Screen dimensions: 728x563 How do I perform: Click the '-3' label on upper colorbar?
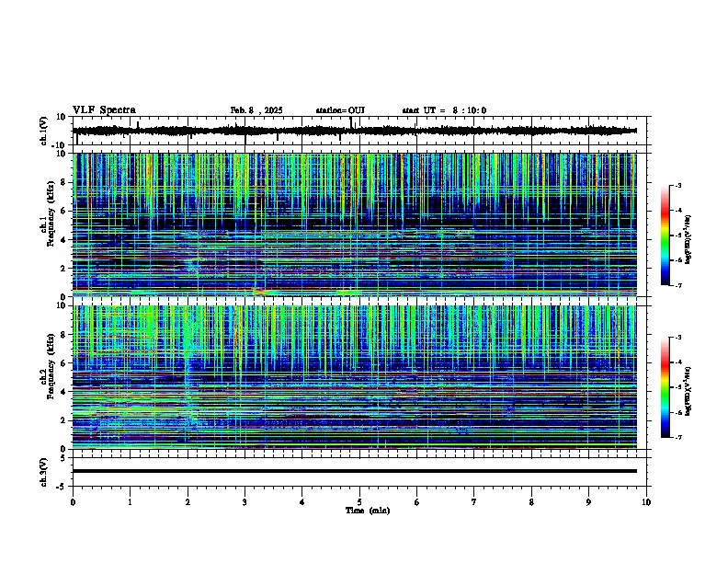tap(678, 185)
